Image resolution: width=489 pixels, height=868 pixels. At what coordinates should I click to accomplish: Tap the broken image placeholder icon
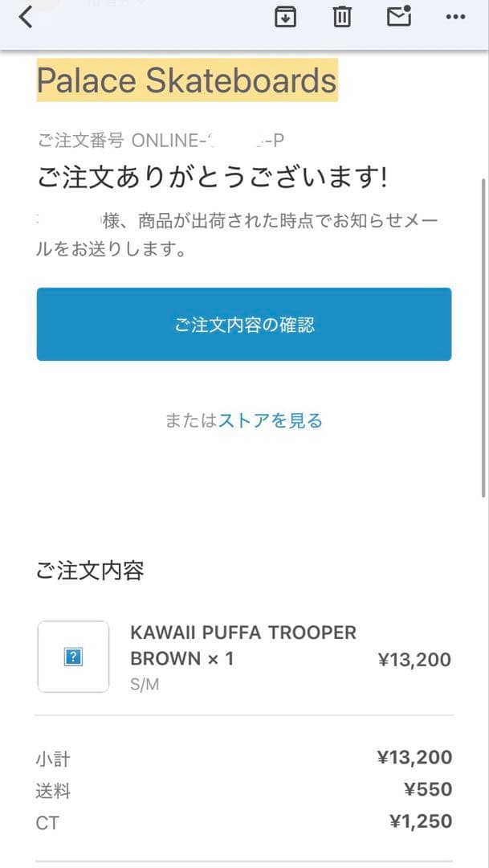pos(72,655)
